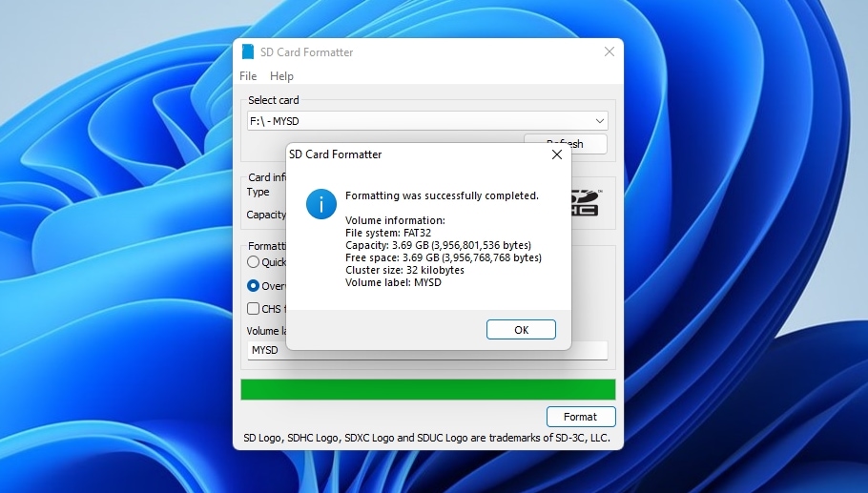Click the SD card app icon in title bar
Image resolution: width=868 pixels, height=493 pixels.
click(248, 51)
